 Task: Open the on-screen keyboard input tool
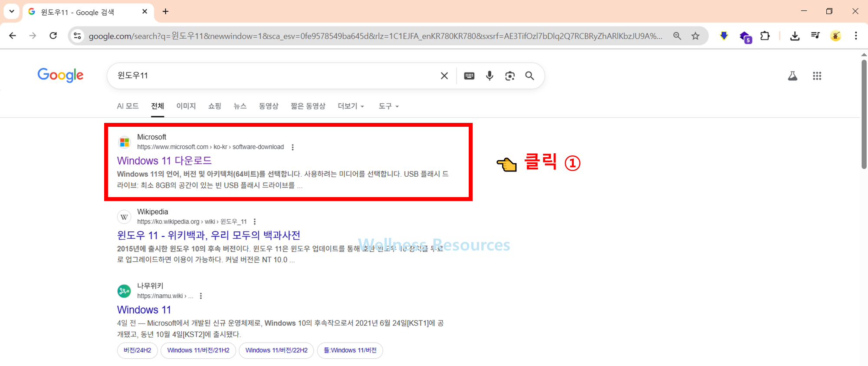click(x=469, y=76)
